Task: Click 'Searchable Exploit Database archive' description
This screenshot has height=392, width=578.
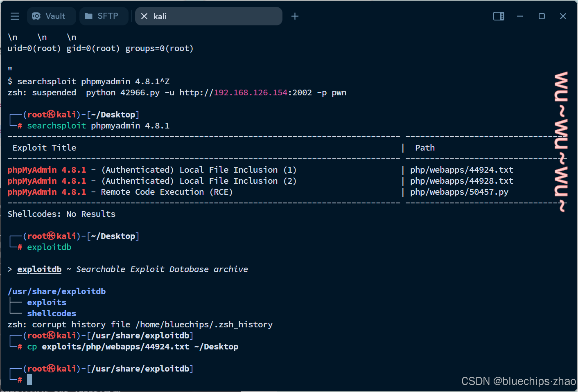Action: point(162,269)
